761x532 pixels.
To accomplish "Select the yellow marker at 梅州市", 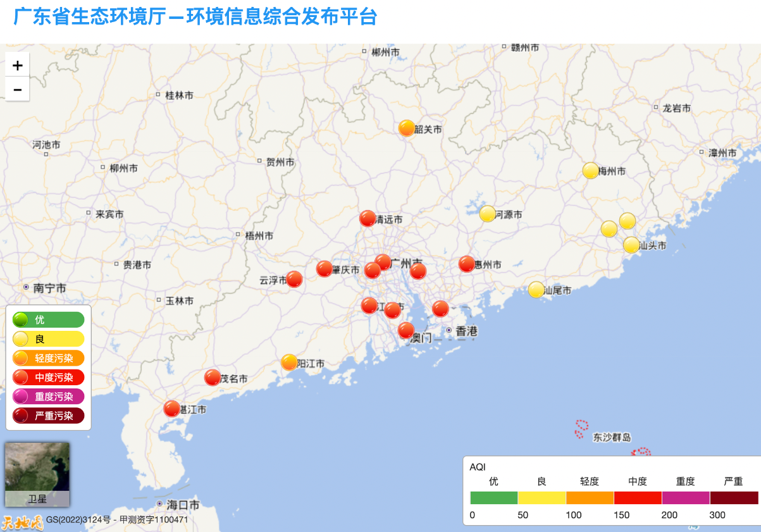I will coord(590,171).
